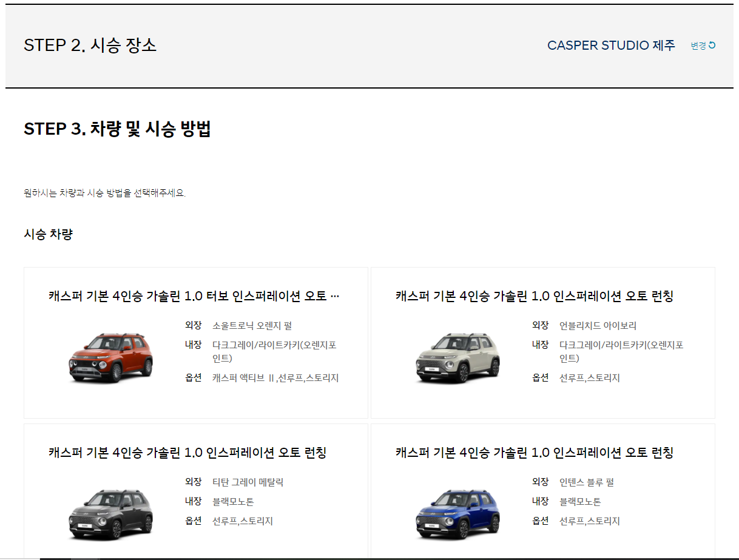The image size is (739, 560).
Task: Click the interior text in the orange card
Action: tap(274, 352)
